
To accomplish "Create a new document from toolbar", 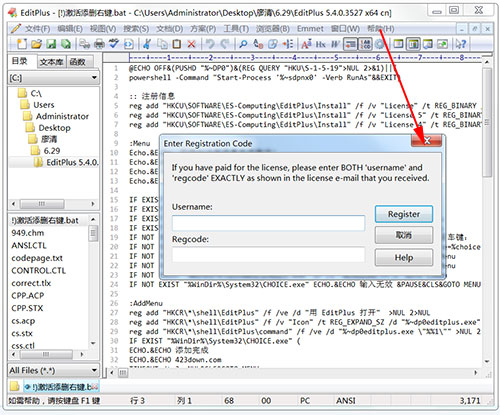I will pyautogui.click(x=22, y=44).
